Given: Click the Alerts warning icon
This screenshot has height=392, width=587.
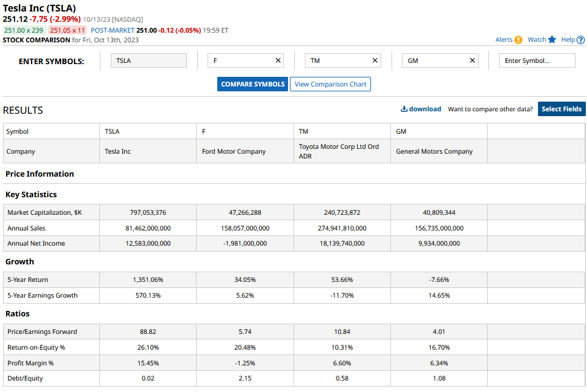Looking at the screenshot, I should (519, 40).
